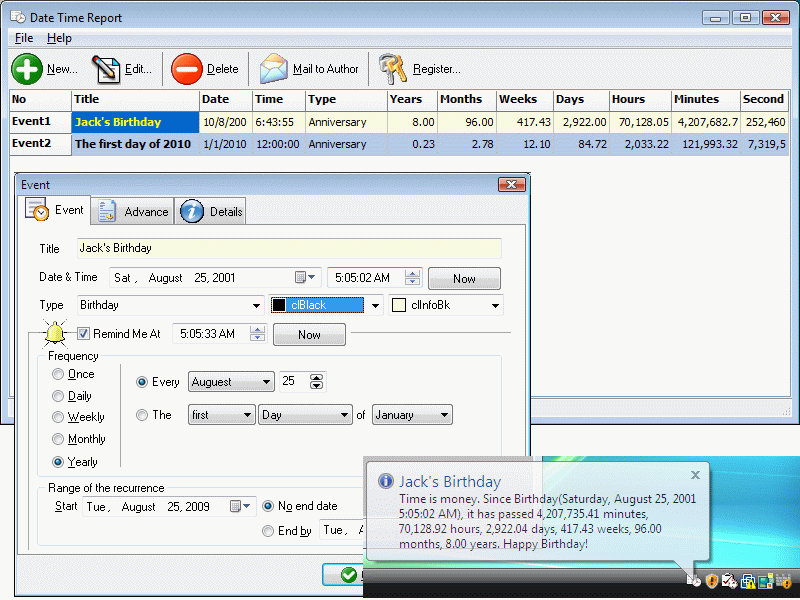Open the recurrence Start date calendar dropdown
This screenshot has height=600, width=800.
(241, 506)
